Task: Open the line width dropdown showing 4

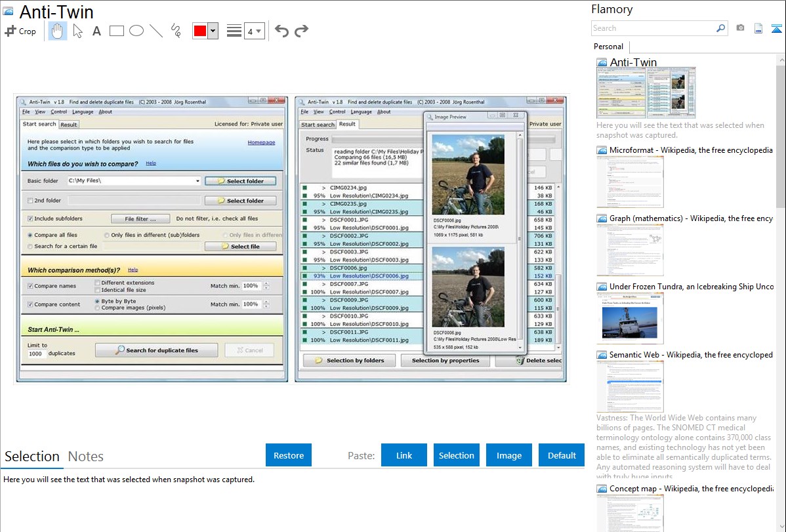Action: coord(255,31)
